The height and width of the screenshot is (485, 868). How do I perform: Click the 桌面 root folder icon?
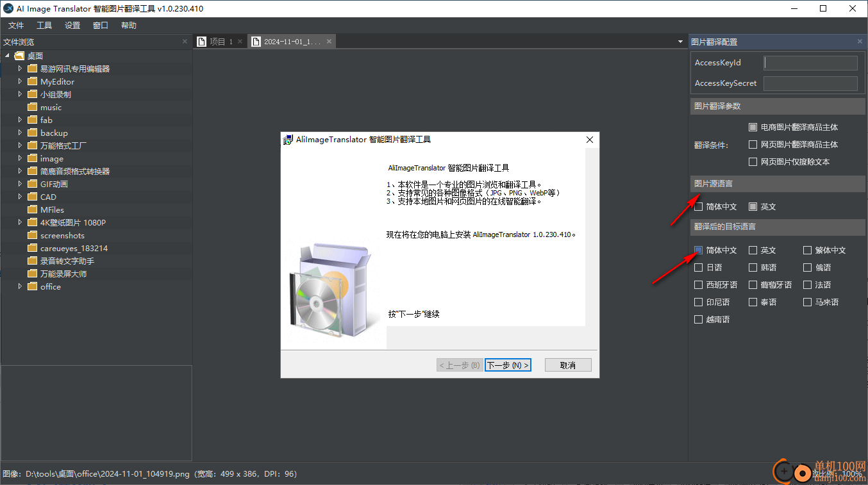[x=19, y=56]
